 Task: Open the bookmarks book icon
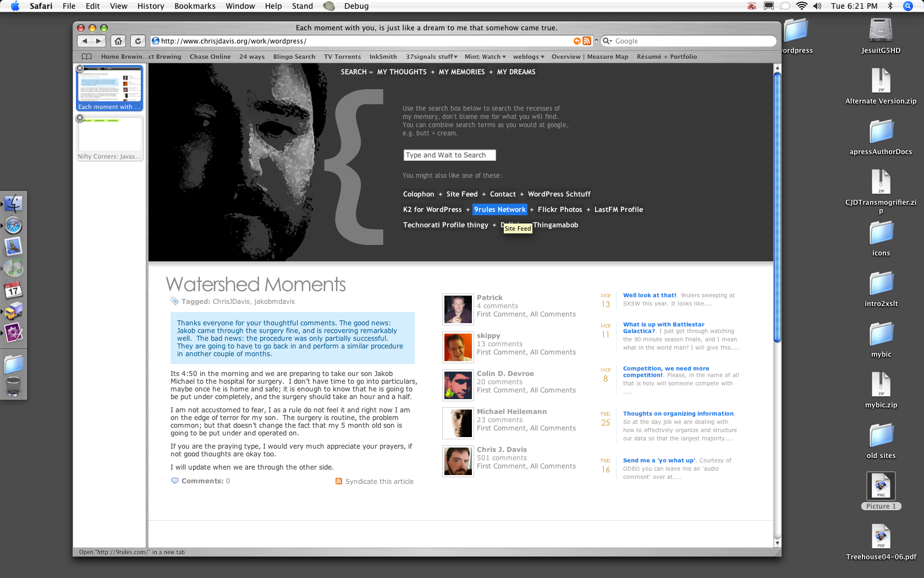click(86, 57)
